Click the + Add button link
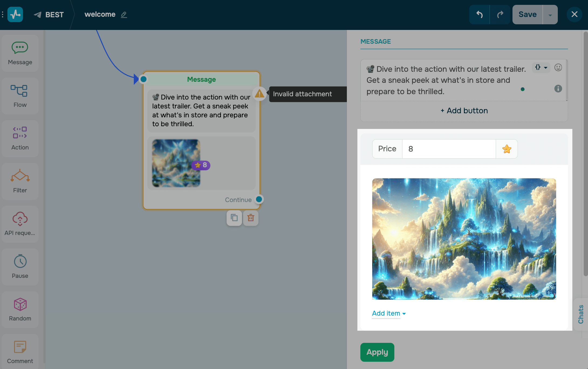Screen dimensions: 588x369 [464, 111]
